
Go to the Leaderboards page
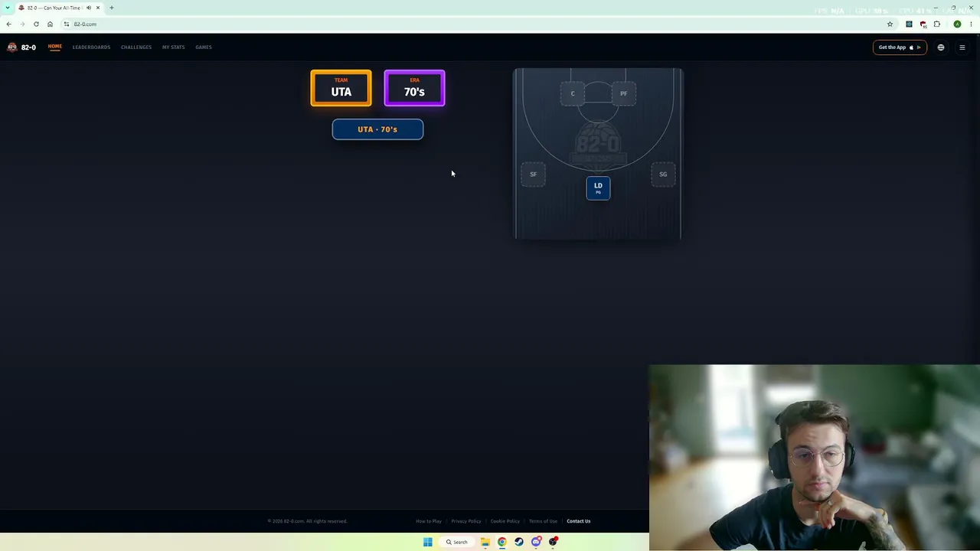[x=91, y=47]
